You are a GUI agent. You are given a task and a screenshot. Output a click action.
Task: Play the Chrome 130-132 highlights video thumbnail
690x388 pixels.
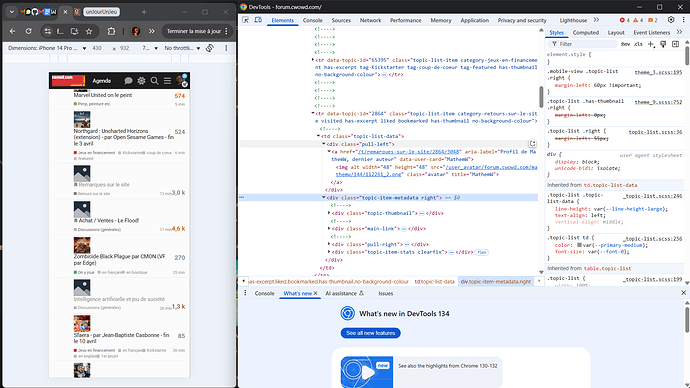click(x=367, y=372)
